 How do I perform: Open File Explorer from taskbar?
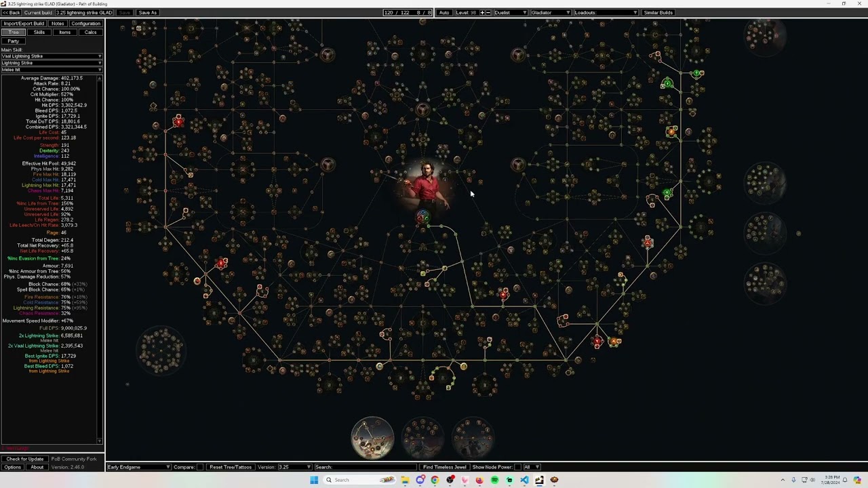405,480
